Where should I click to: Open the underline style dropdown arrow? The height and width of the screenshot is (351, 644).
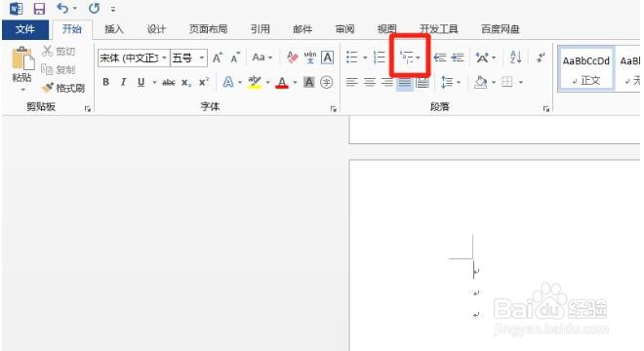154,83
